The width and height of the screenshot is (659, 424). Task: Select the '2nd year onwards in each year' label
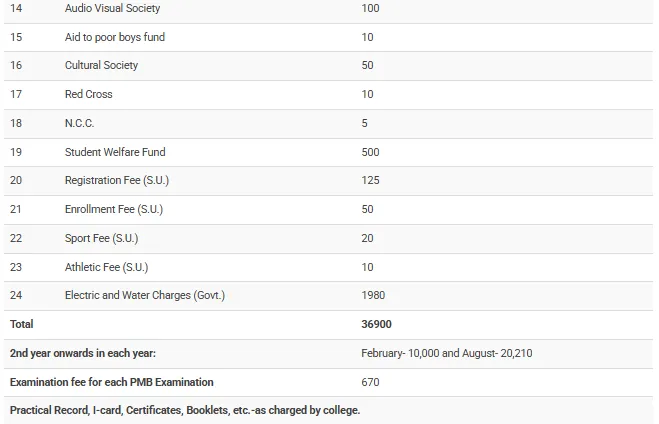coord(82,353)
